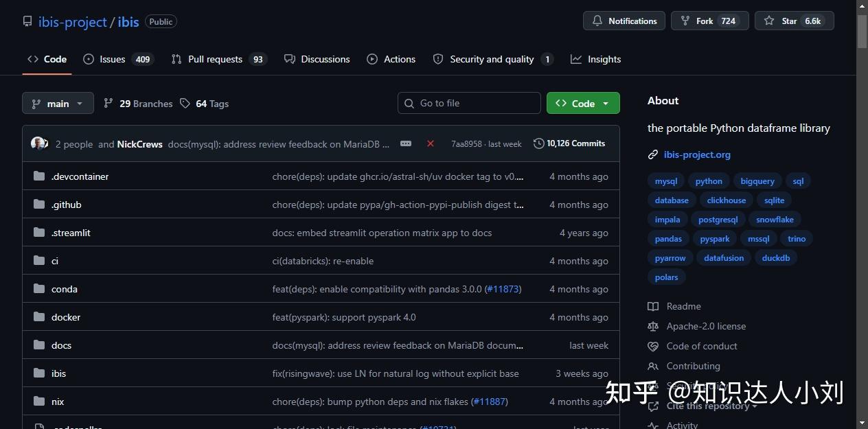Open pull request #11887 link
Viewport: 868px width, 429px height.
click(490, 402)
